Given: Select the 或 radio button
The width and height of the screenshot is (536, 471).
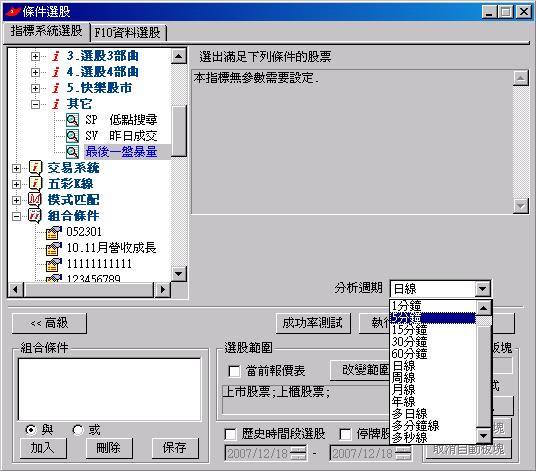Looking at the screenshot, I should [78, 430].
